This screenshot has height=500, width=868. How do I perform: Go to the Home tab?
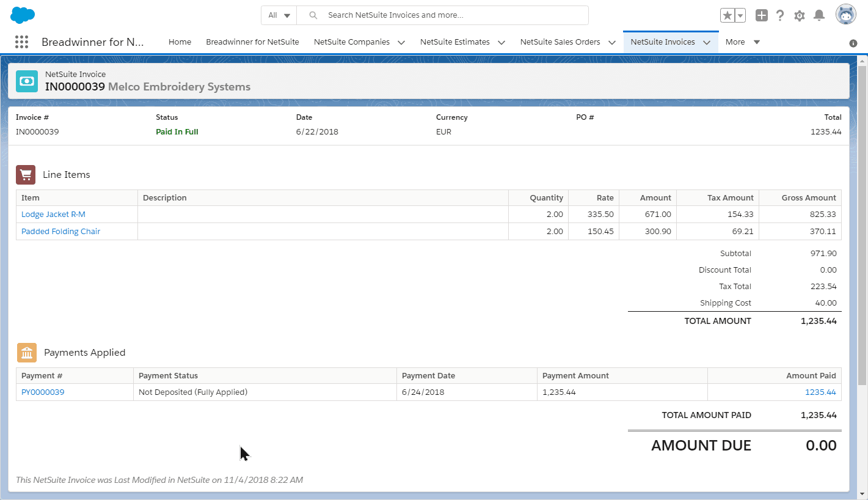click(x=180, y=42)
